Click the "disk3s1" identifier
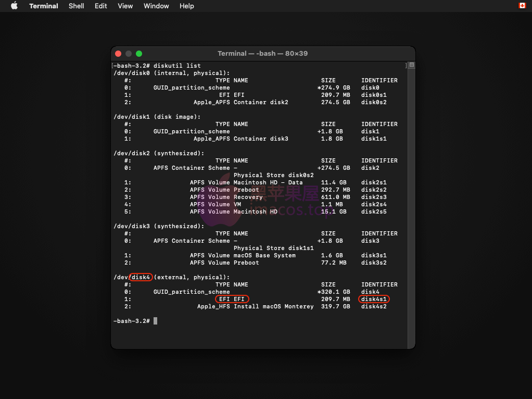Screen dimensions: 532x399 [x=374, y=255]
